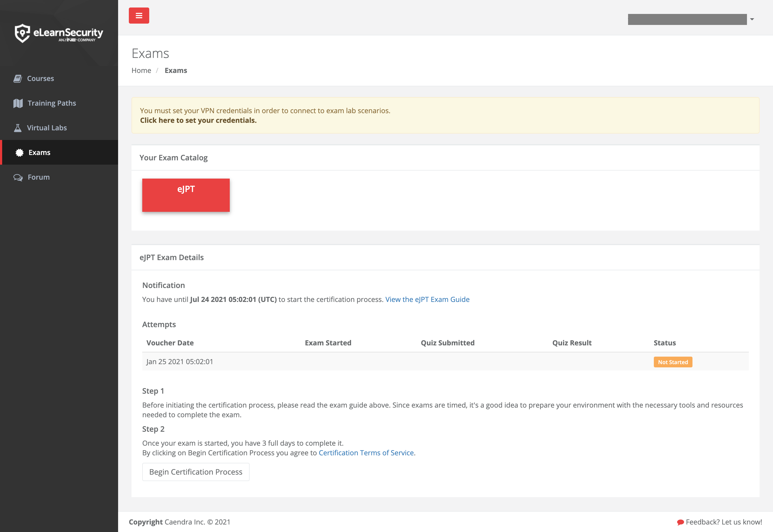Click the Exams badge icon in sidebar
The height and width of the screenshot is (532, 773).
[x=19, y=152]
